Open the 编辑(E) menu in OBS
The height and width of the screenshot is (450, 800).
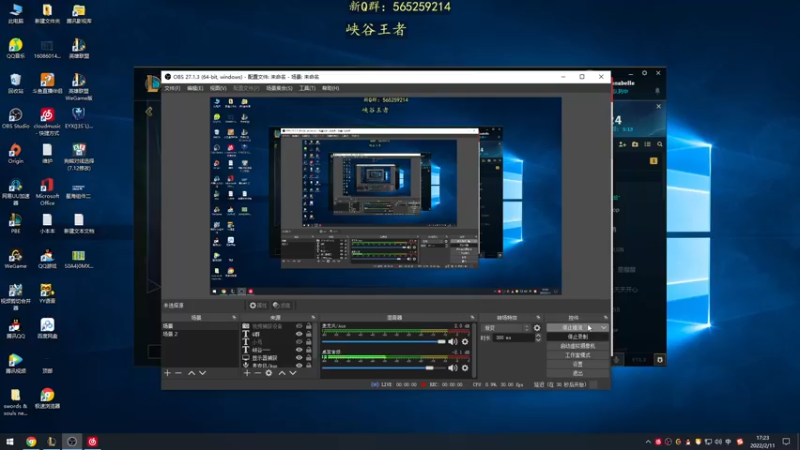[195, 88]
